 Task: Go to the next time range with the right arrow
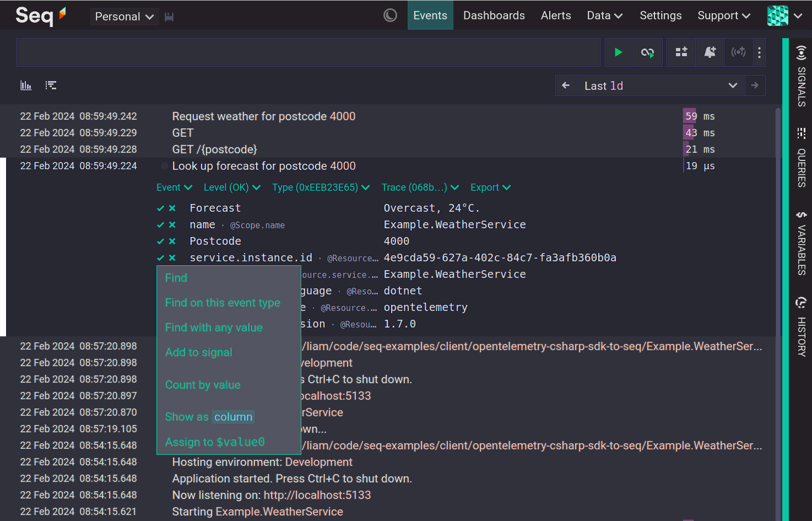755,85
